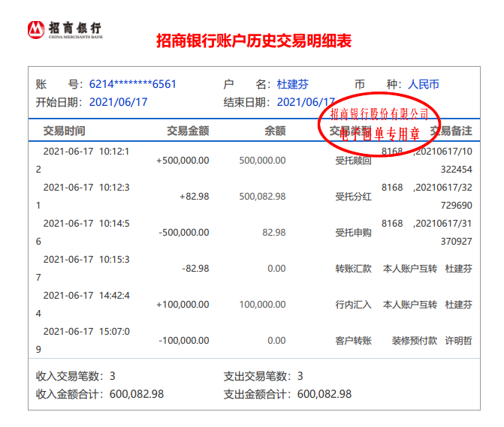Image resolution: width=504 pixels, height=427 pixels.
Task: Click the statement title 招商银行账户历史交易明细表
Action: coord(253,41)
